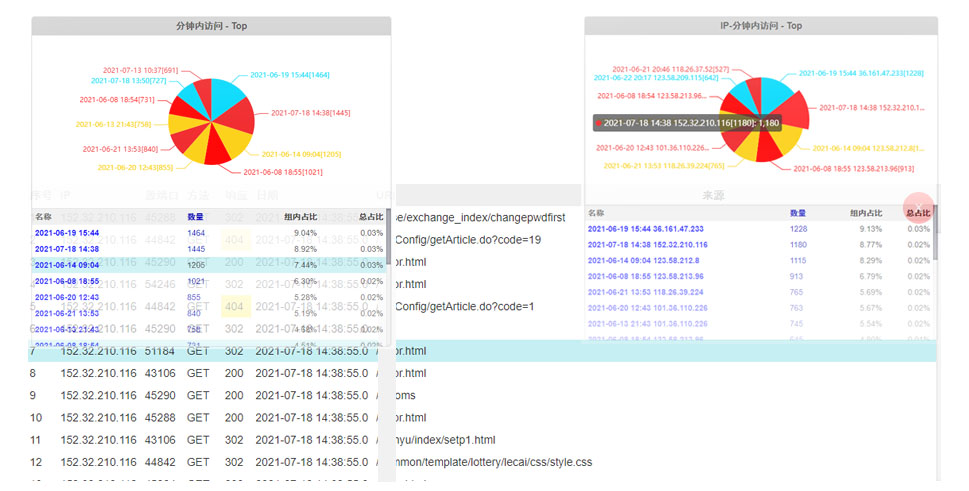Click chart label 2021-06-20 12:43[855]
The width and height of the screenshot is (969, 491).
pyautogui.click(x=135, y=167)
